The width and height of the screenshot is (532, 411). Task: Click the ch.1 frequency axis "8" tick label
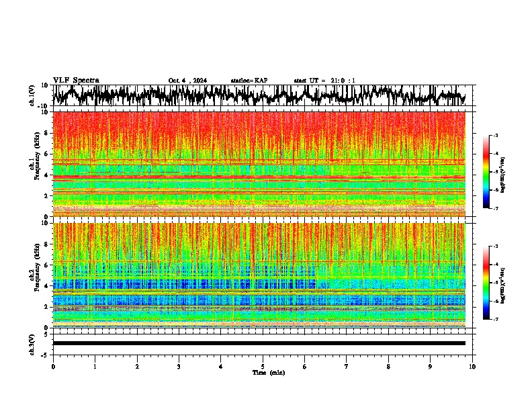pos(46,133)
